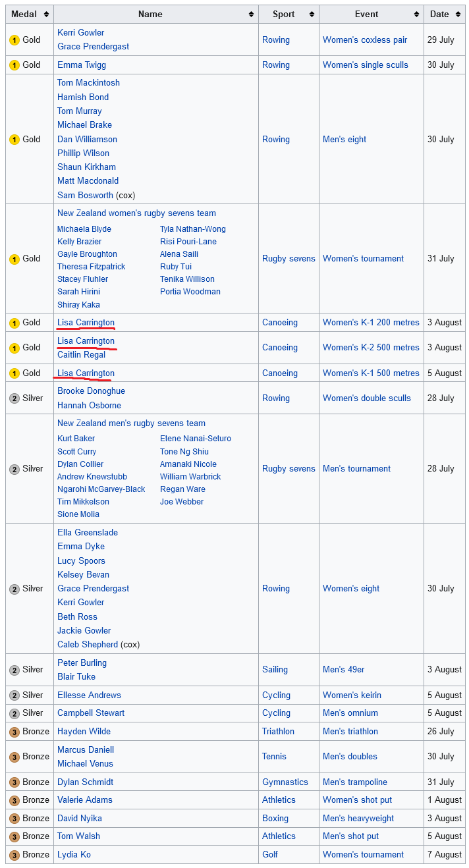Open Women's keirin event link
The width and height of the screenshot is (469, 868).
point(352,695)
